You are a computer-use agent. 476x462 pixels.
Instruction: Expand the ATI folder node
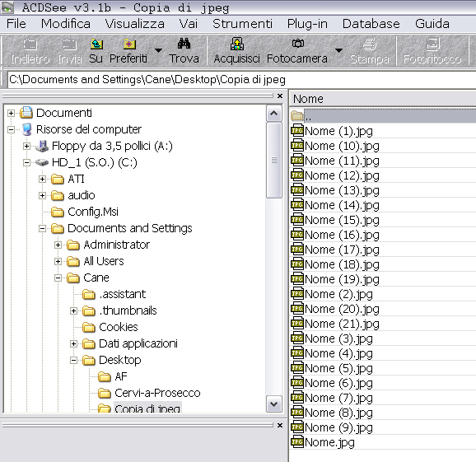coord(43,179)
